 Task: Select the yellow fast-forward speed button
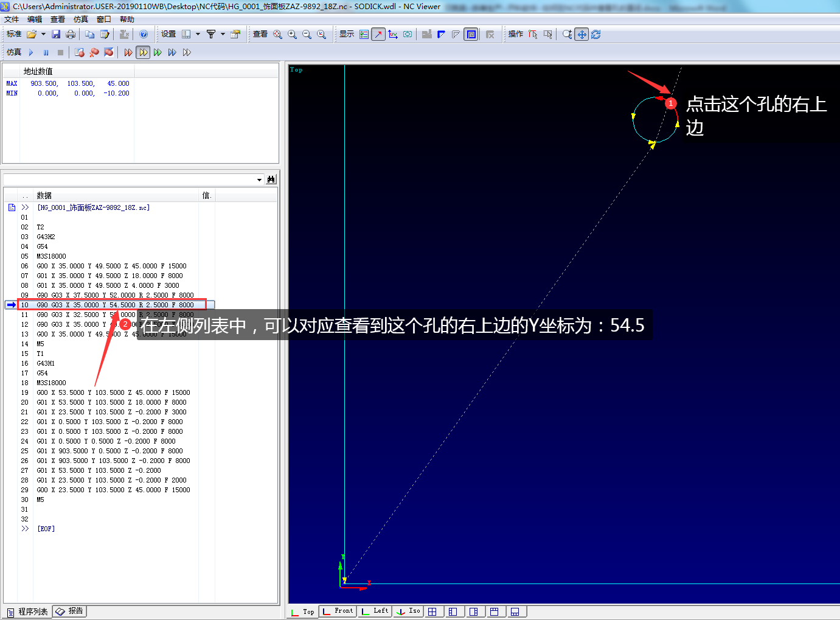(143, 52)
